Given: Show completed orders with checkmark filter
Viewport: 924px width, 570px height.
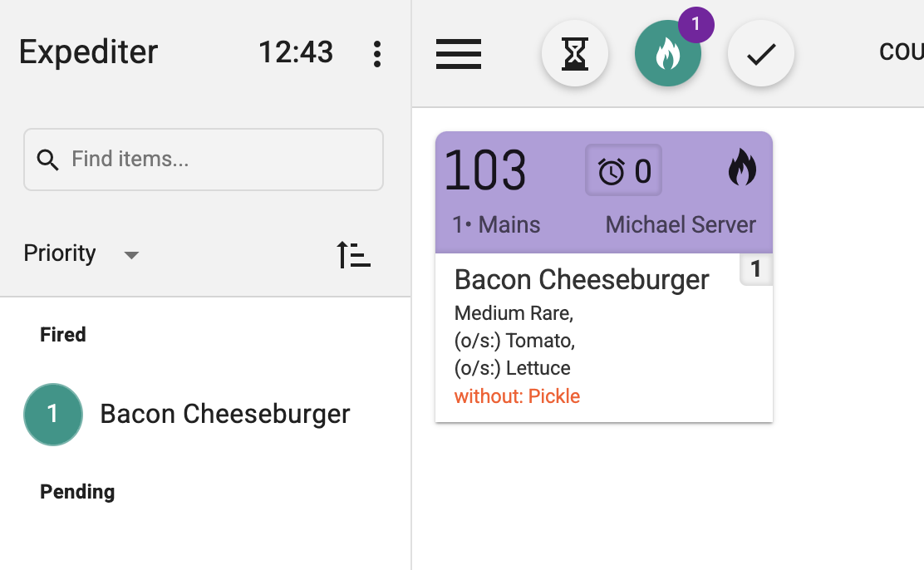Looking at the screenshot, I should [761, 54].
